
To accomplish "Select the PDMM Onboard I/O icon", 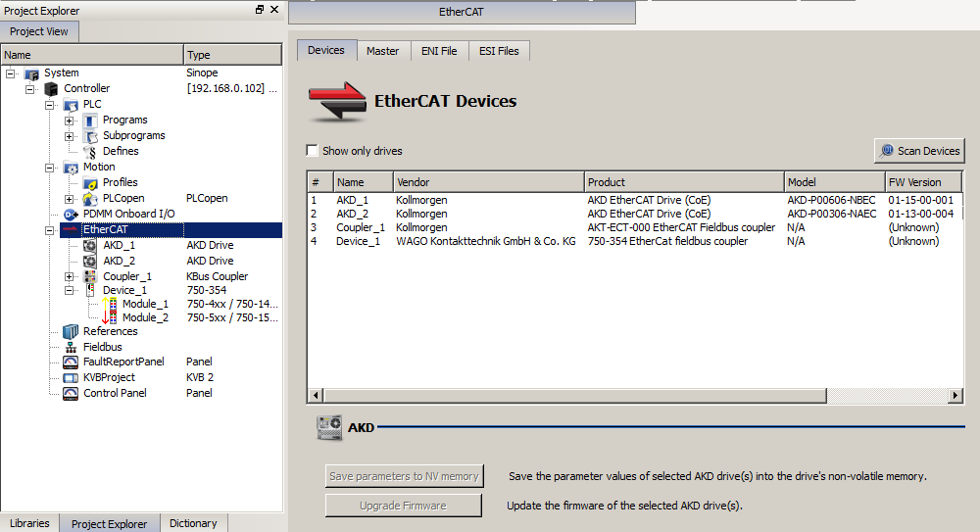I will [x=71, y=214].
